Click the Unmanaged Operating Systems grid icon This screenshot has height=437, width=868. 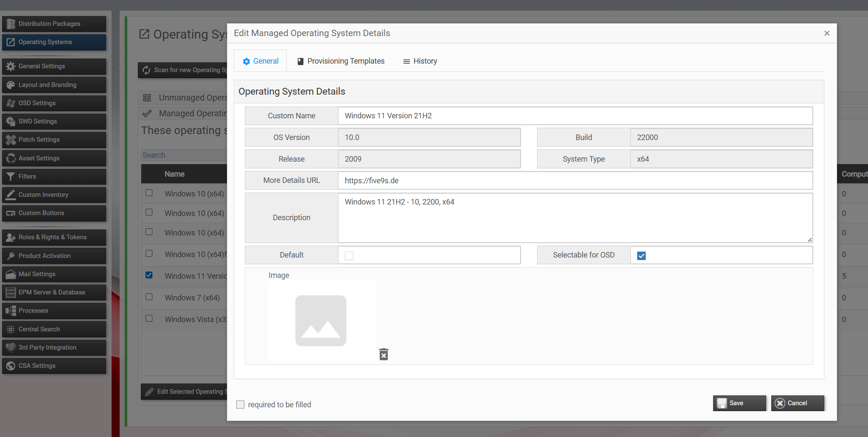pyautogui.click(x=147, y=98)
